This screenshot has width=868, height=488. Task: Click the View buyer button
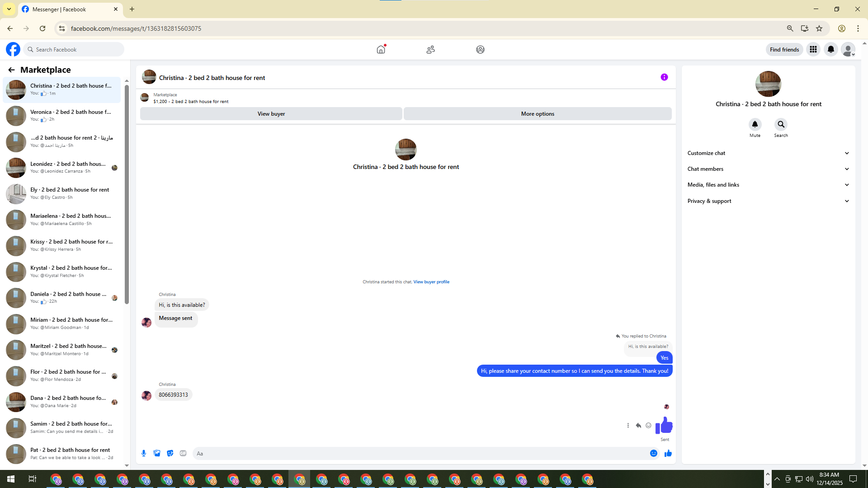[x=271, y=114]
